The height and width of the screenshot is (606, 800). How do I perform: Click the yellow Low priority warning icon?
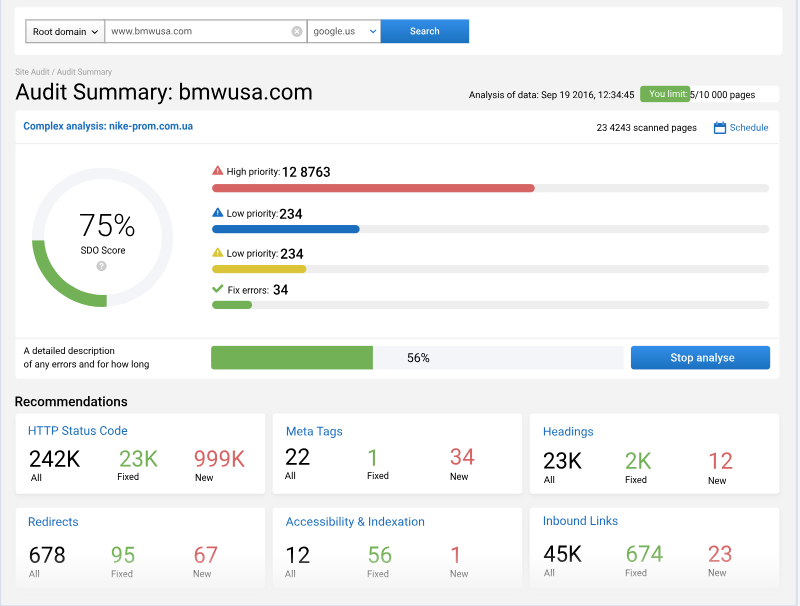click(217, 253)
